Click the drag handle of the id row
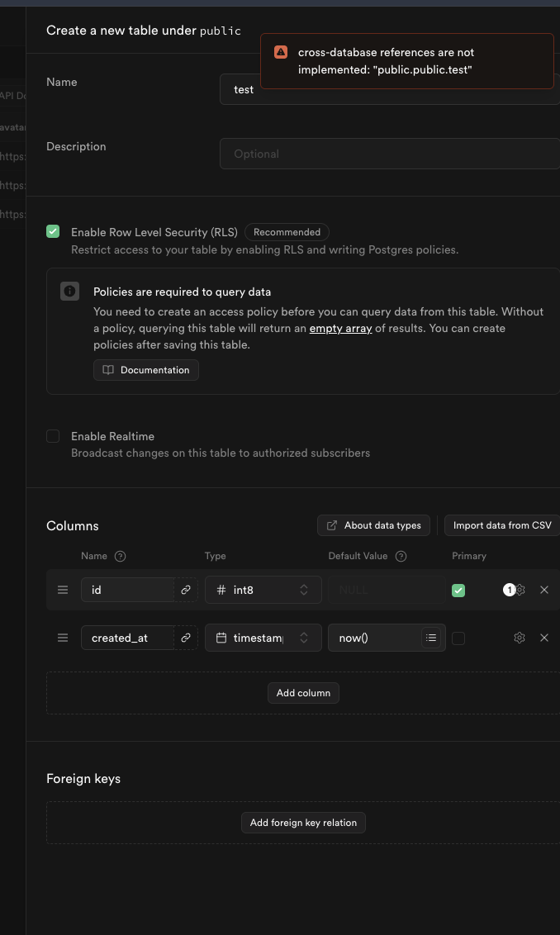Image resolution: width=560 pixels, height=935 pixels. [63, 590]
